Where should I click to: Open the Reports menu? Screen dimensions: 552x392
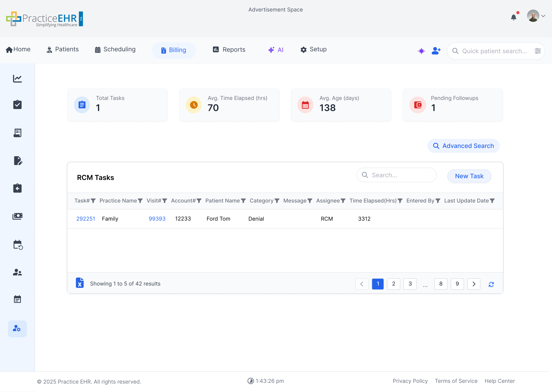[x=229, y=50]
